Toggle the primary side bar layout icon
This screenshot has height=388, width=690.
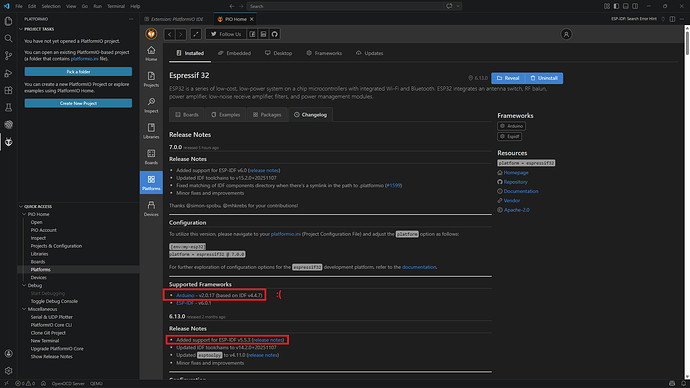pyautogui.click(x=616, y=6)
